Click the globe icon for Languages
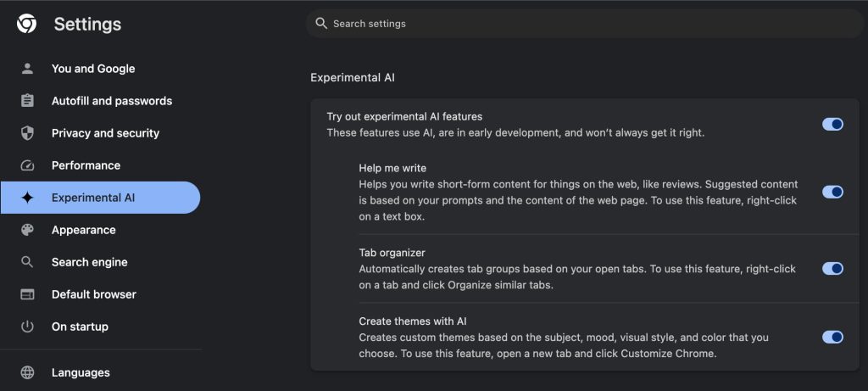Image resolution: width=868 pixels, height=391 pixels. point(27,372)
